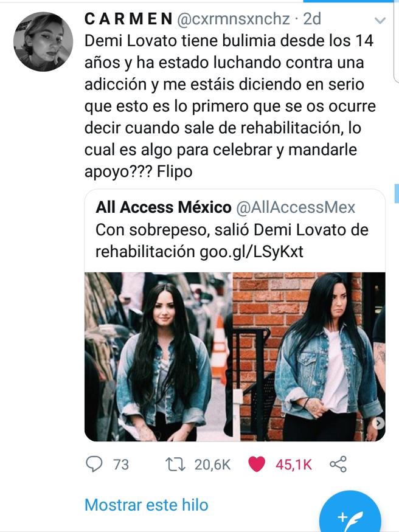This screenshot has height=532, width=399.
Task: Unlike tweet via the red heart icon
Action: 257,464
